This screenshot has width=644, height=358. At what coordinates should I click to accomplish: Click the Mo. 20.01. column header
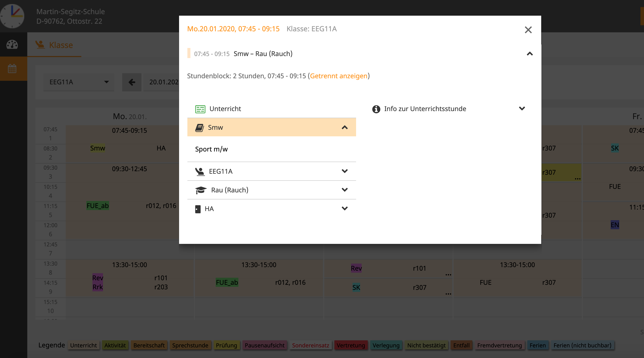[130, 116]
